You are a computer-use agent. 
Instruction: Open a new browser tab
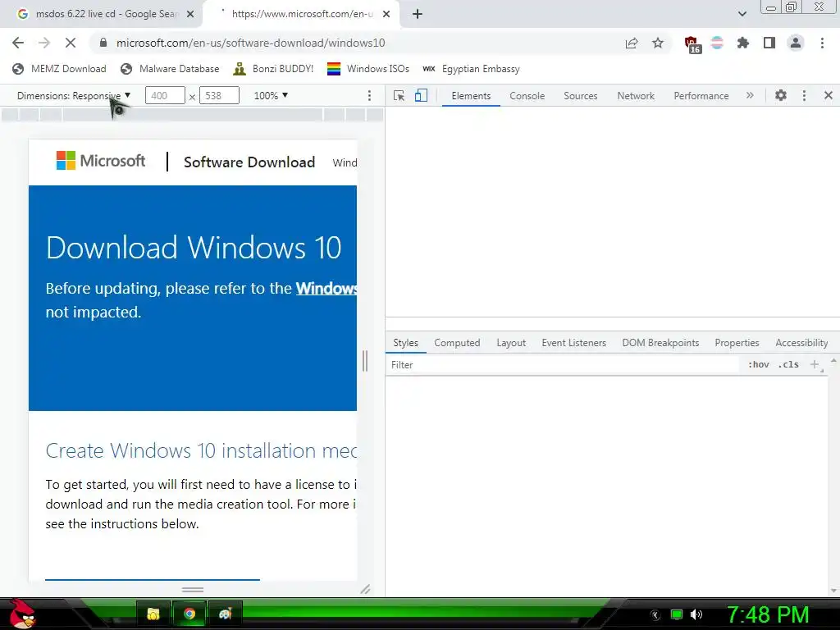tap(418, 14)
